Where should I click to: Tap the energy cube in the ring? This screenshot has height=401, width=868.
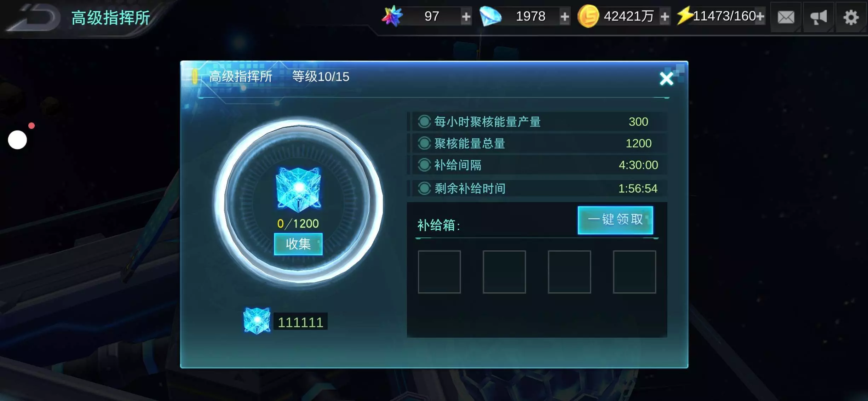point(298,189)
